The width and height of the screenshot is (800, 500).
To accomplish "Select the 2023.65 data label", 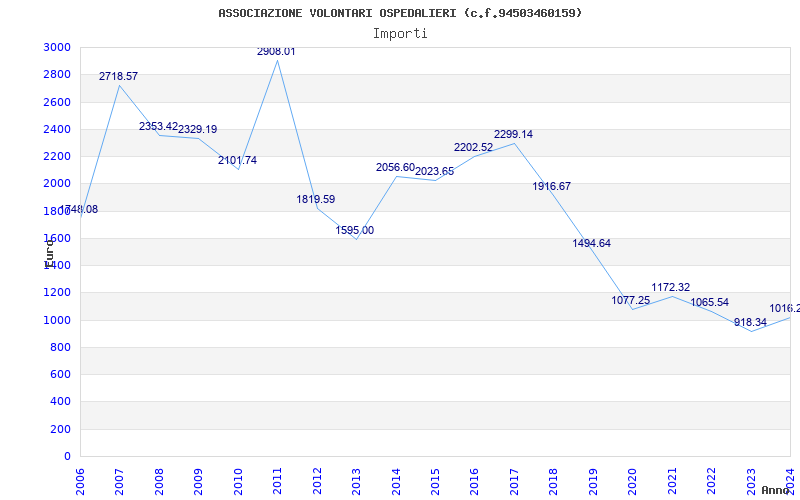I will (434, 171).
